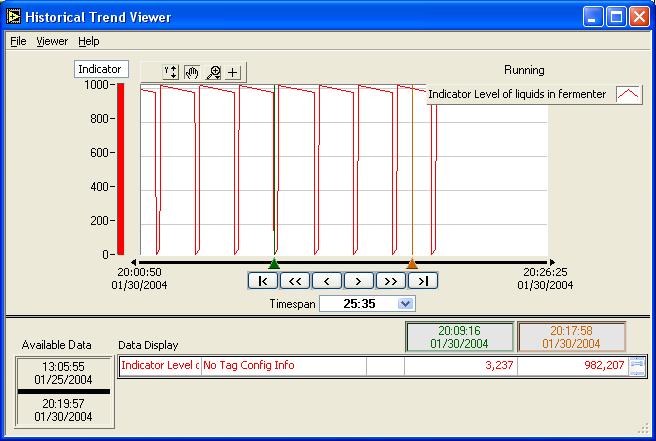Select the zoom magnifier tool
The width and height of the screenshot is (656, 441).
tap(213, 72)
